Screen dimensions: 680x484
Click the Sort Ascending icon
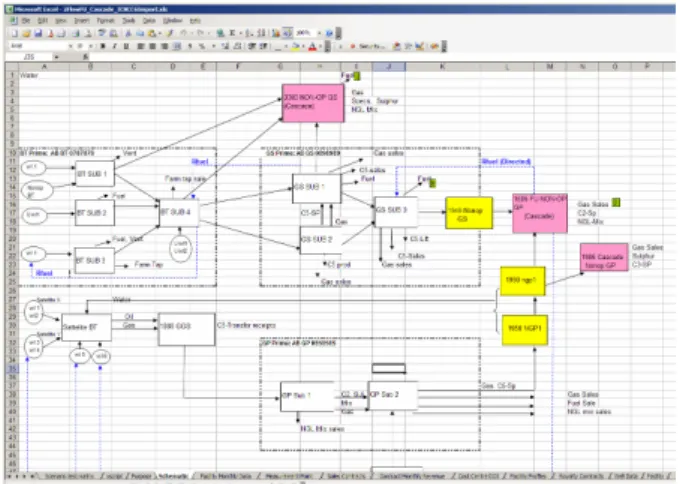pos(249,33)
